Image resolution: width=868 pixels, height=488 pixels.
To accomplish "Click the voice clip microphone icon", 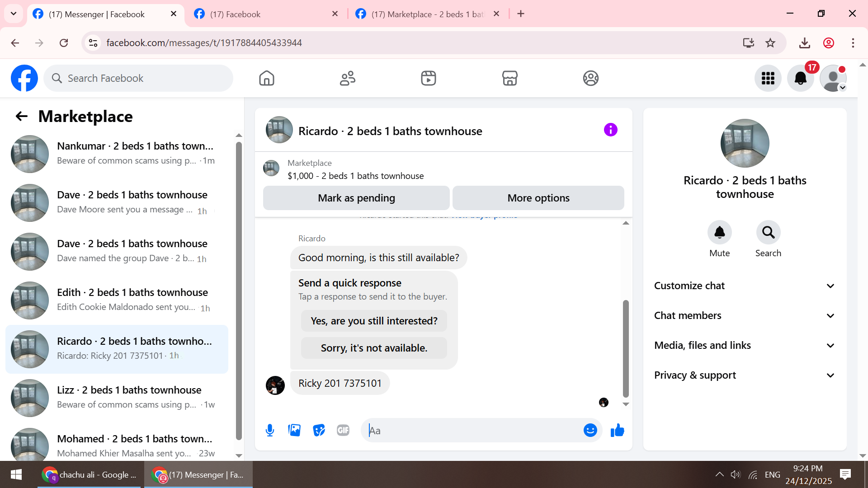I will click(x=270, y=430).
